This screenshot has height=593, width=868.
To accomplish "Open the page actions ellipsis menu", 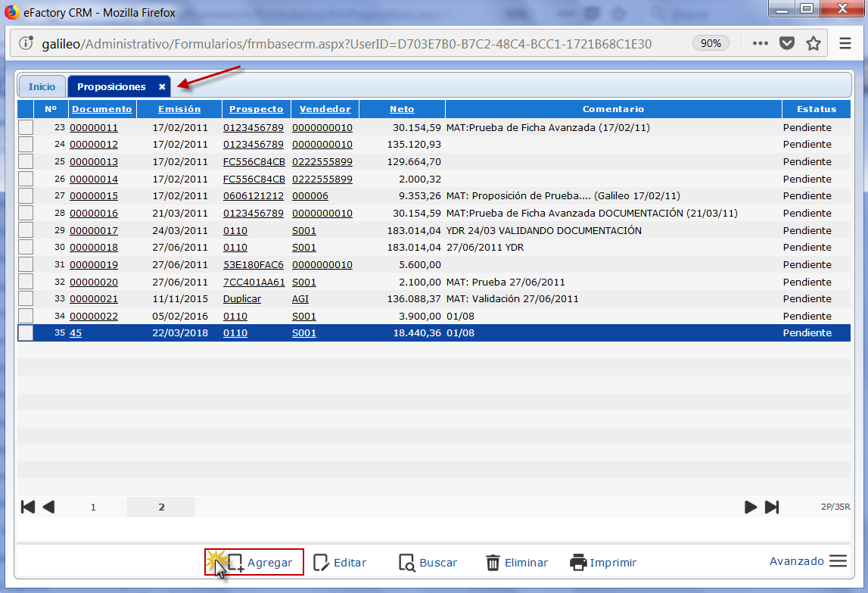I will click(760, 43).
